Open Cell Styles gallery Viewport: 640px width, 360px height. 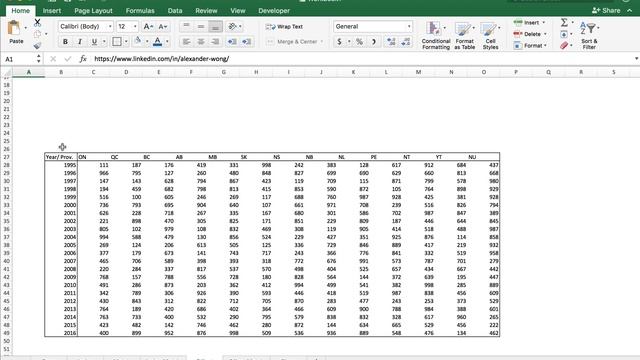pyautogui.click(x=490, y=35)
